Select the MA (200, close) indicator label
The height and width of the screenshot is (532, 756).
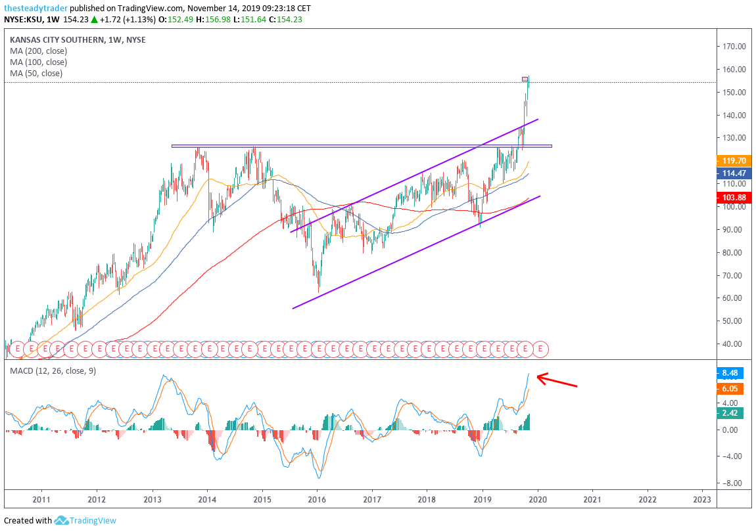[x=38, y=51]
